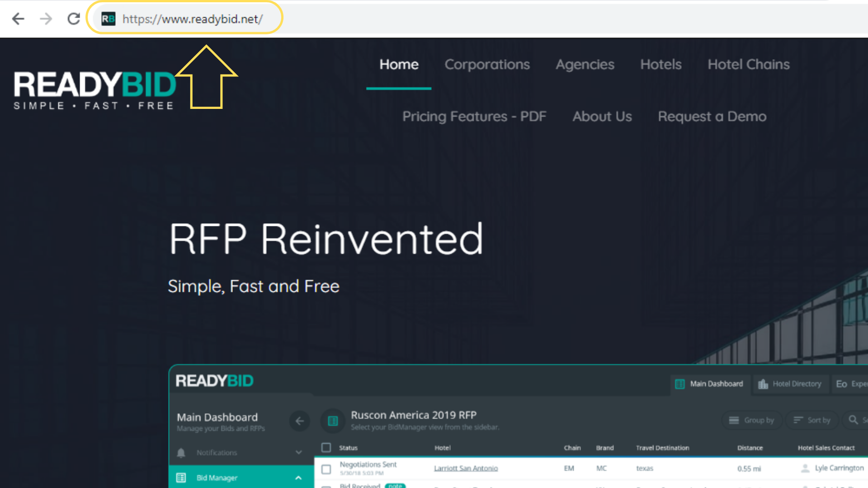The image size is (868, 488).
Task: Open the Sort by dropdown
Action: coord(812,420)
